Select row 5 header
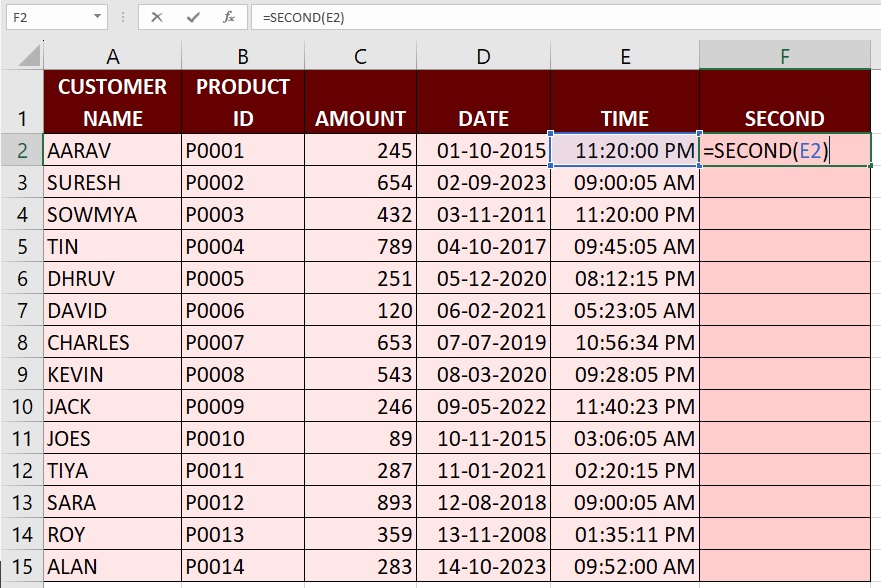 tap(22, 247)
